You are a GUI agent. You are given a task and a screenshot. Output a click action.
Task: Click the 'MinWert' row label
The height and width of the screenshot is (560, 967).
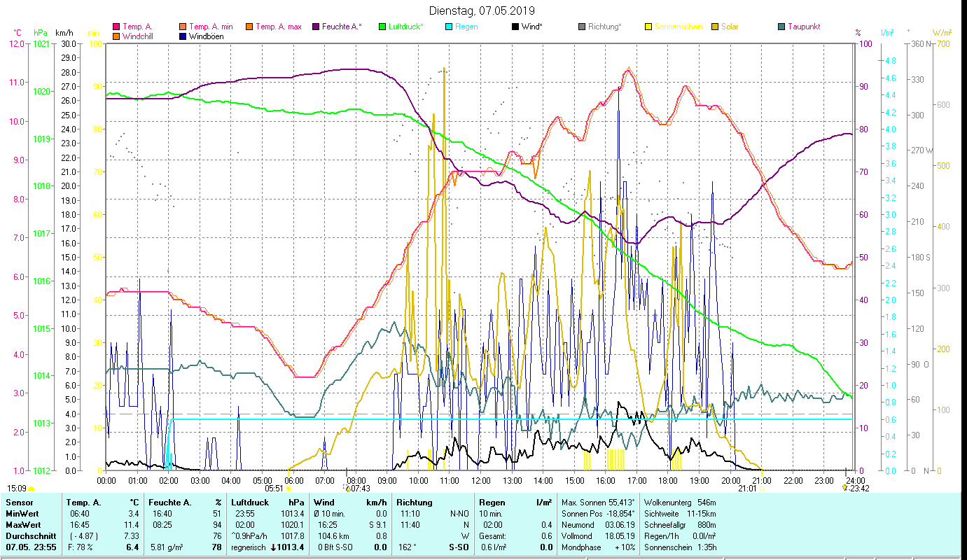pos(22,514)
